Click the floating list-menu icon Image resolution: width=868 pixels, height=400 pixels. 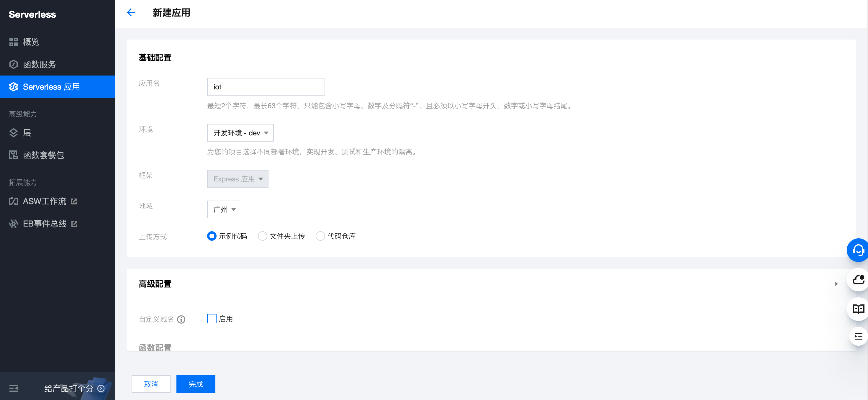click(x=858, y=336)
